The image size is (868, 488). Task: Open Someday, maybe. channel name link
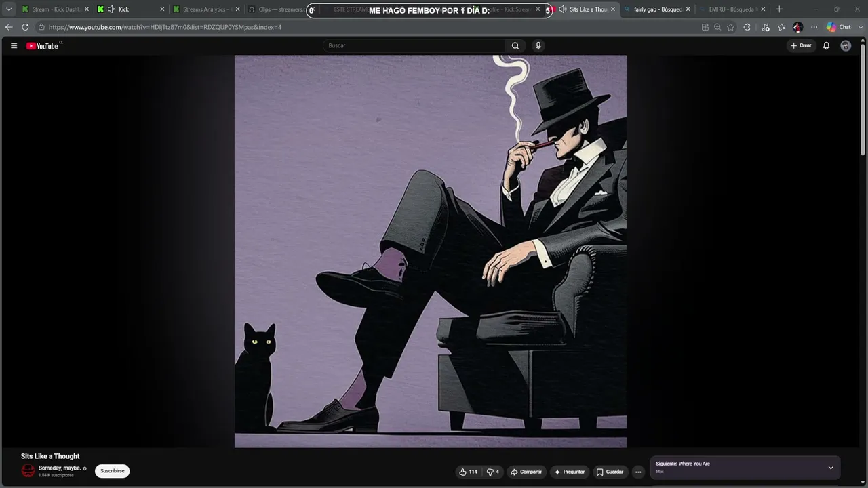tap(60, 468)
